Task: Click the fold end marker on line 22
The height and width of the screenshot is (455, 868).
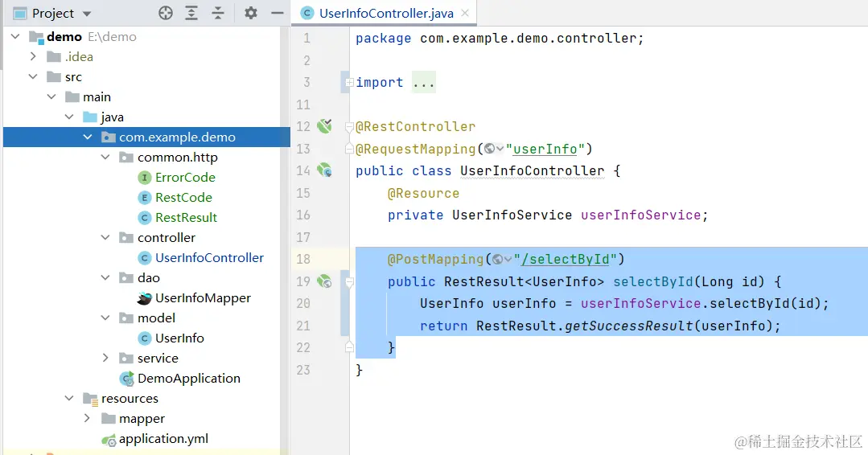Action: [349, 347]
